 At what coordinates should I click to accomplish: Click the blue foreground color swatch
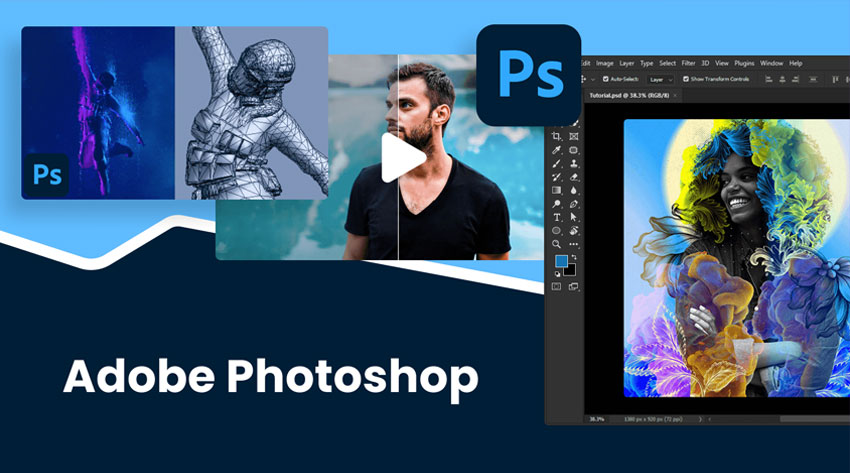(561, 261)
